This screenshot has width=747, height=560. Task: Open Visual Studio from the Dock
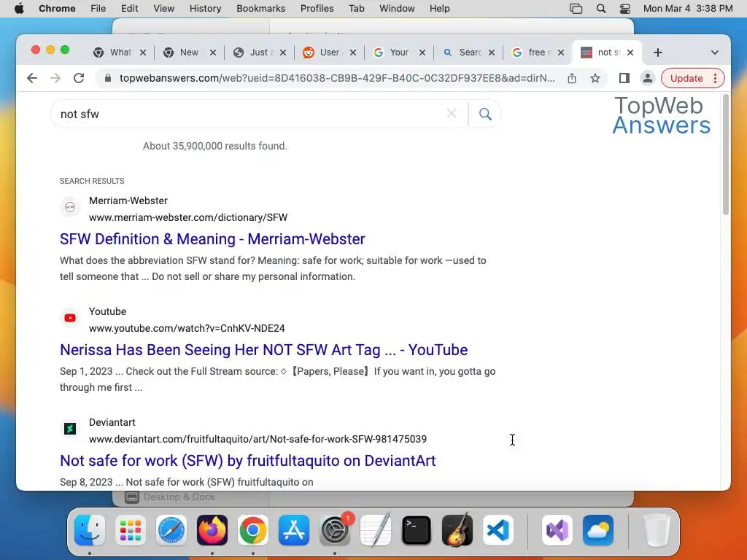click(x=557, y=530)
